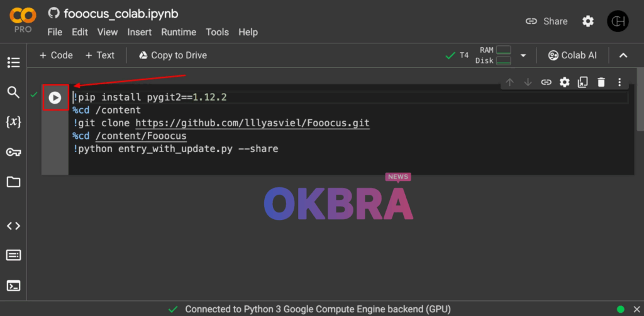Click the Connected to Python 3 status text
Viewport: 644px width, 316px height.
318,309
